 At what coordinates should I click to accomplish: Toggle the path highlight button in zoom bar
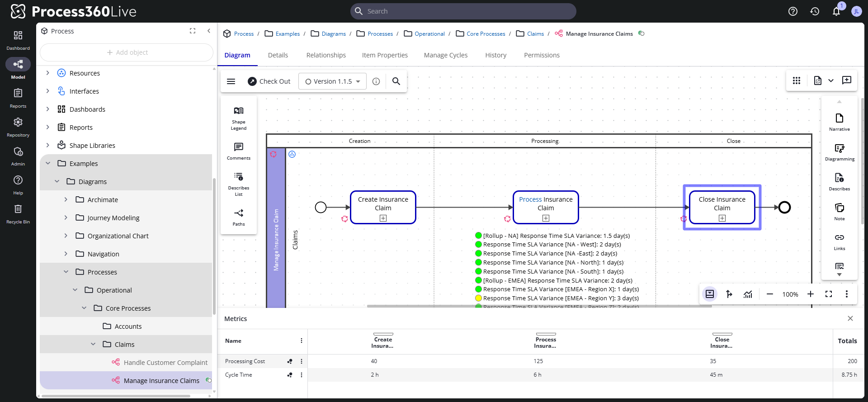pyautogui.click(x=729, y=294)
